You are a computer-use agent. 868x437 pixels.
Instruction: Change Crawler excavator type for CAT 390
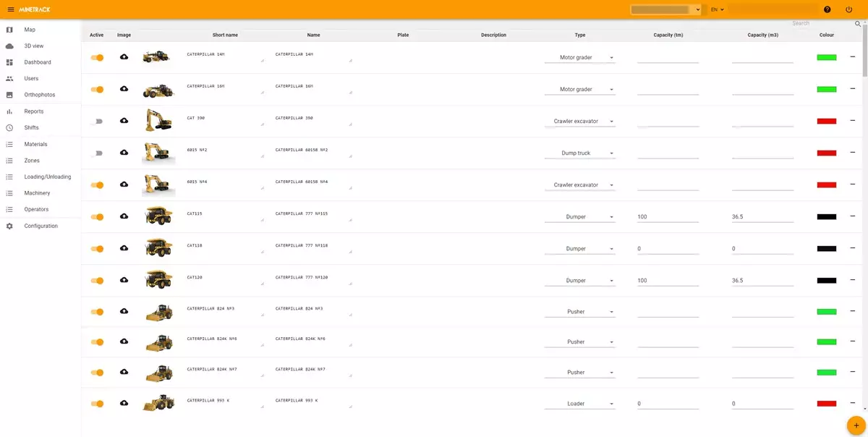pos(580,122)
